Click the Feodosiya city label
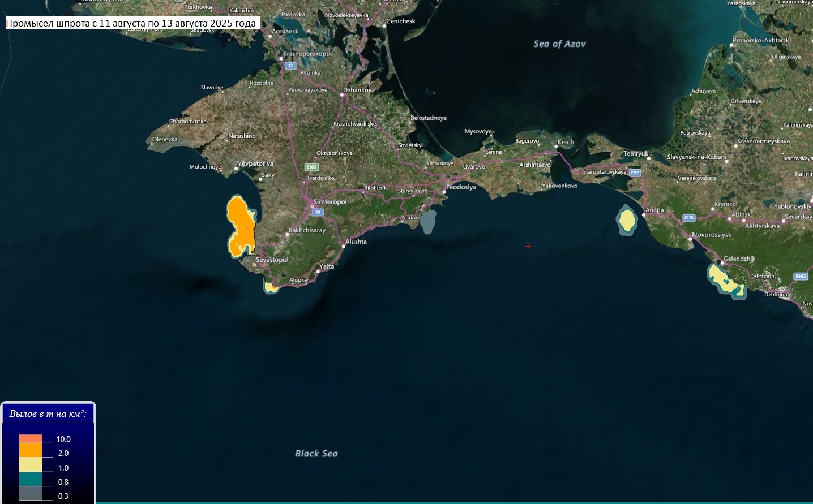 461,187
